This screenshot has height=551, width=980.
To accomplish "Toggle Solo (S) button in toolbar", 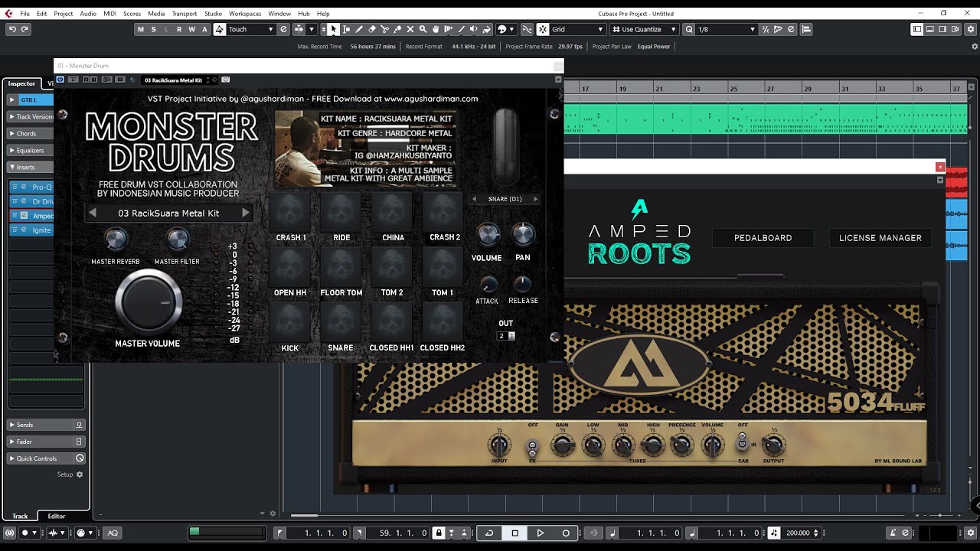I will click(x=153, y=29).
